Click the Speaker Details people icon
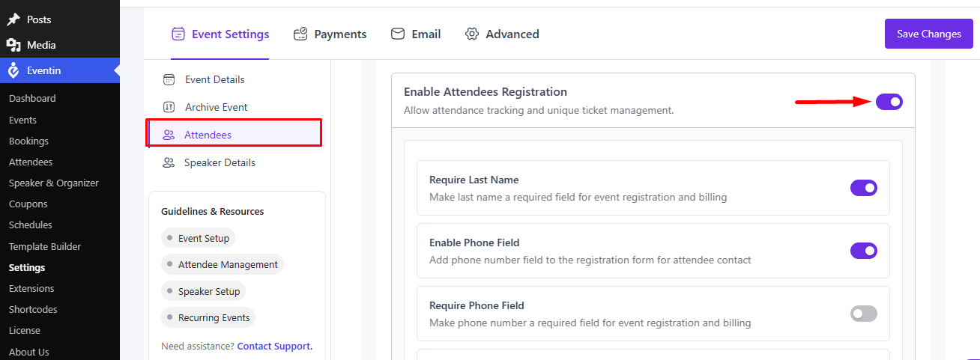980x360 pixels. 169,162
